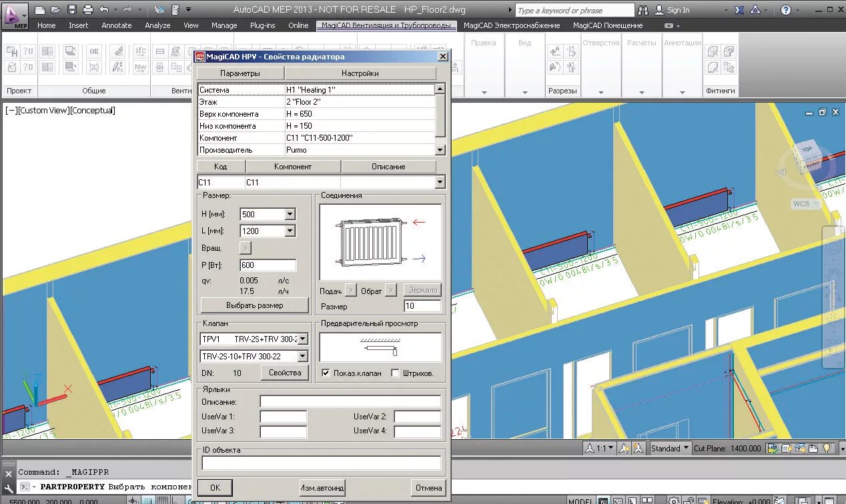
Task: Click the OK ribbon icon in Общие panel
Action: 94,51
